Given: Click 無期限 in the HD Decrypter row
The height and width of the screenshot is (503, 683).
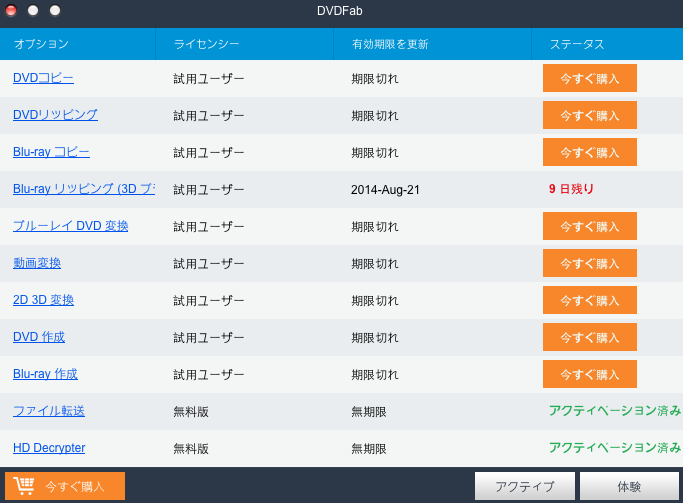Looking at the screenshot, I should pyautogui.click(x=369, y=449).
